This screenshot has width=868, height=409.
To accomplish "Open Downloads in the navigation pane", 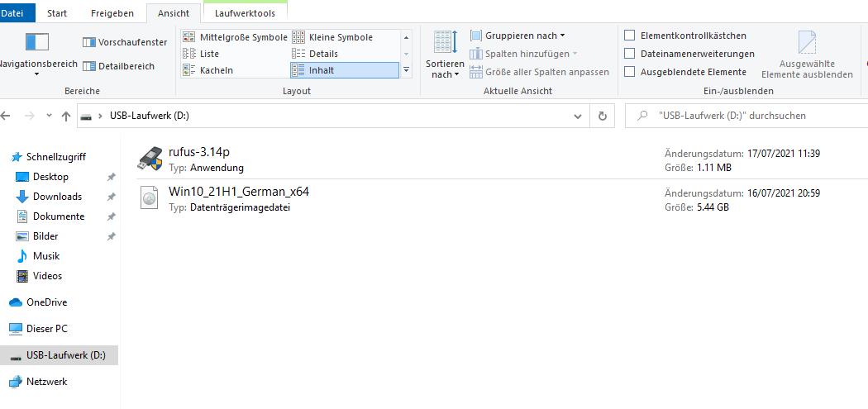I will pyautogui.click(x=50, y=197).
